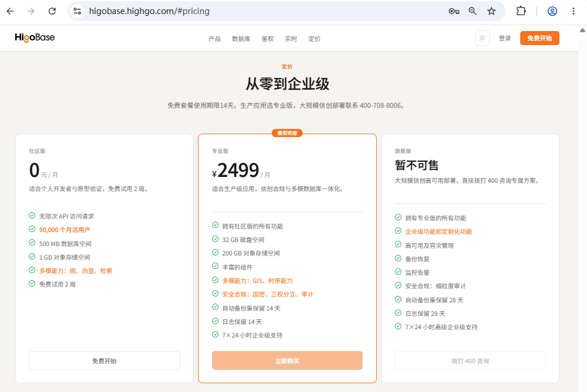
Task: Click check icon beside 拥有专业版的所有功能
Action: [398, 217]
